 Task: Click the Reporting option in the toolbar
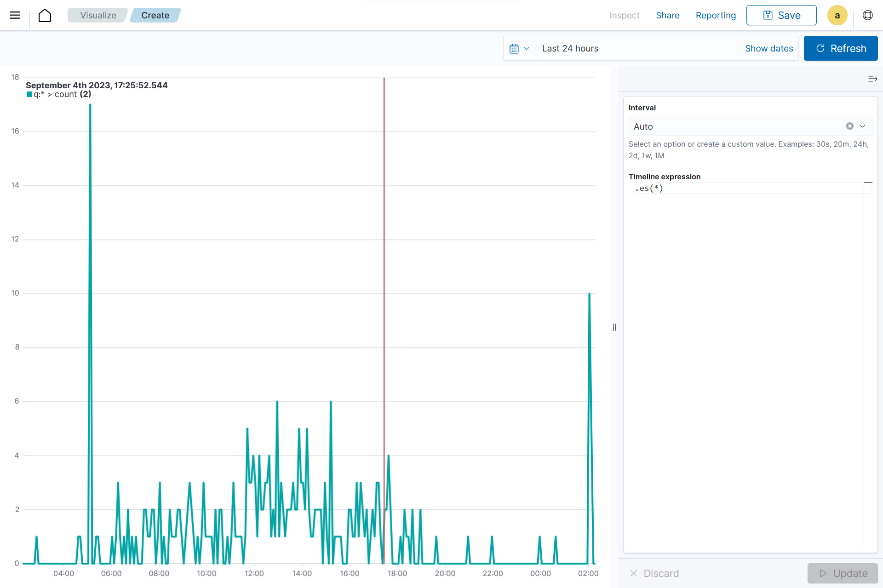714,15
